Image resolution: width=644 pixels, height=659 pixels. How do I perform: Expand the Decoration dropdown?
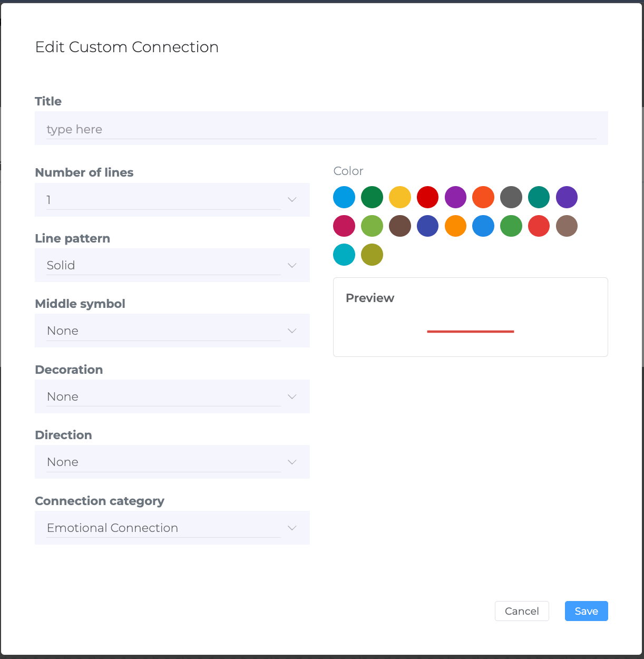tap(172, 396)
